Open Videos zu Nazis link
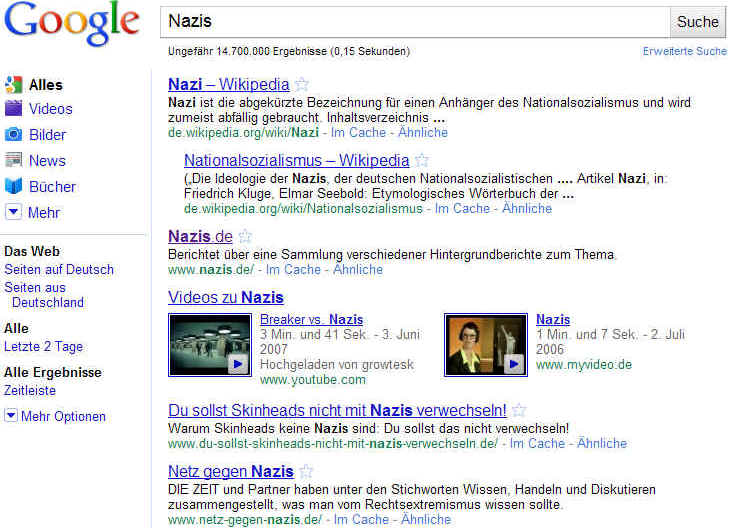 [226, 297]
